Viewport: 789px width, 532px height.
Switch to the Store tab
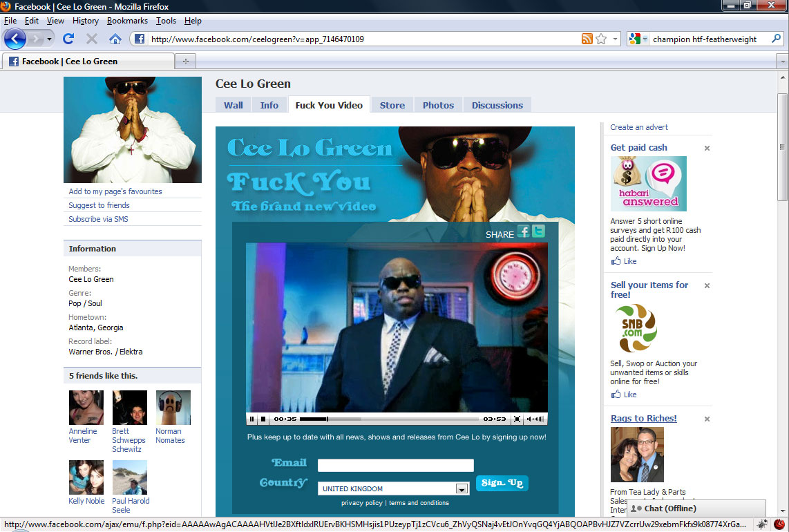point(392,105)
